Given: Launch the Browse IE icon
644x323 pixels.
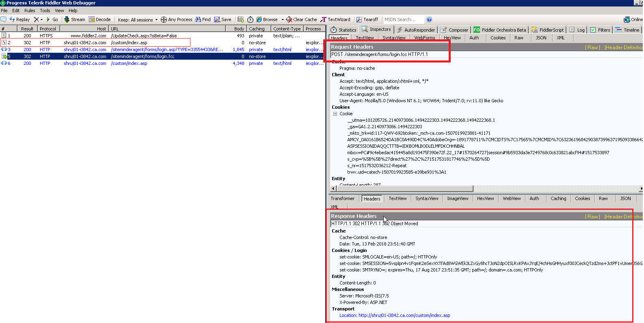Looking at the screenshot, I should click(x=259, y=19).
